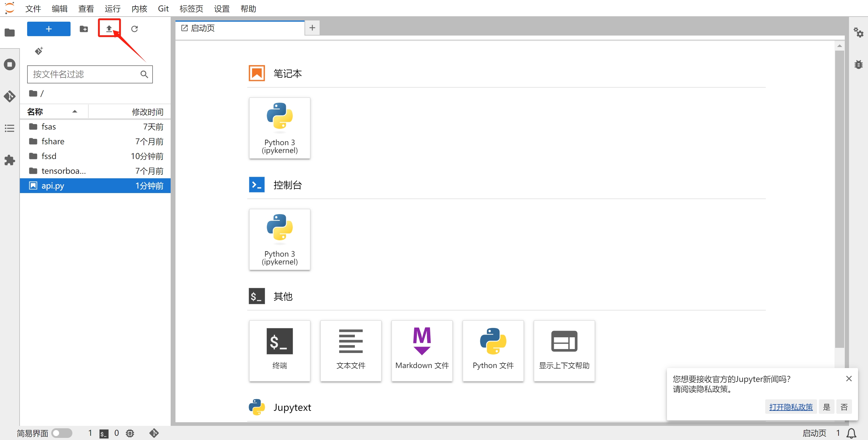Select the api.py file
The width and height of the screenshot is (868, 440).
[95, 186]
